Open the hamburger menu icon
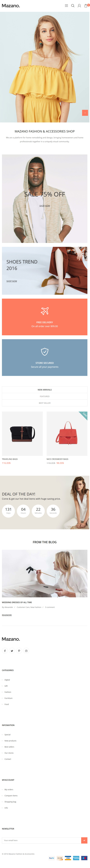Screen dimensions: 90x868 (67, 6)
